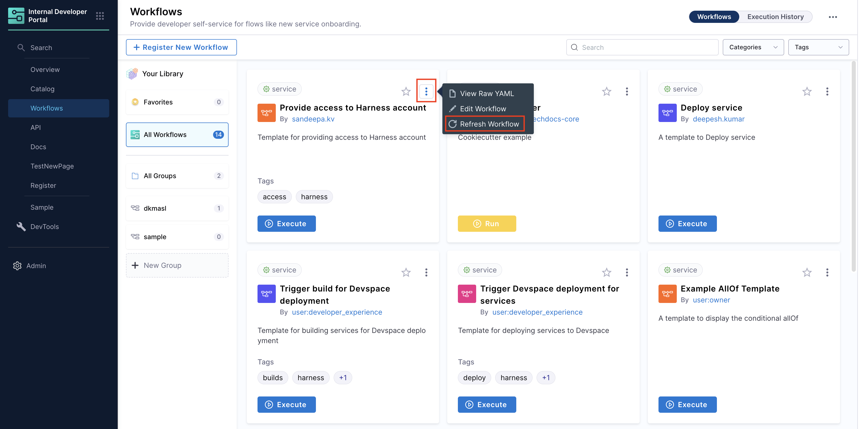Click the top-right horizontal ellipsis menu
This screenshot has height=429, width=868.
coord(833,17)
